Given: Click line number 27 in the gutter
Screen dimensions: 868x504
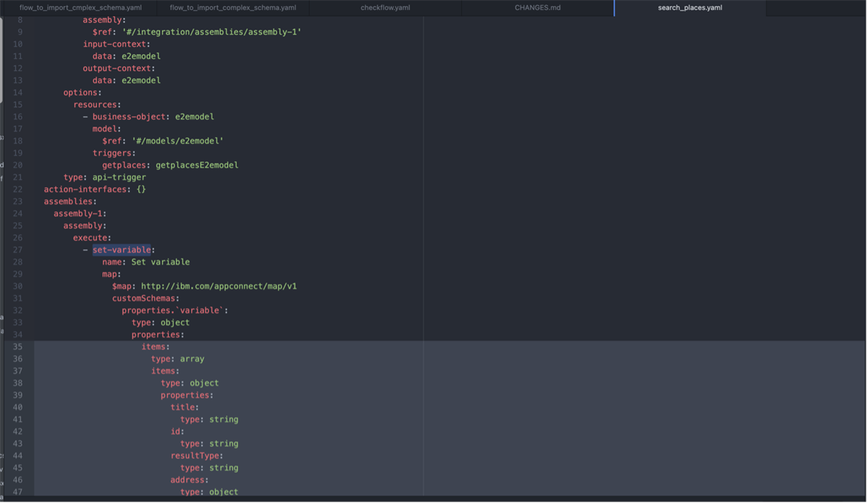Looking at the screenshot, I should (x=17, y=249).
